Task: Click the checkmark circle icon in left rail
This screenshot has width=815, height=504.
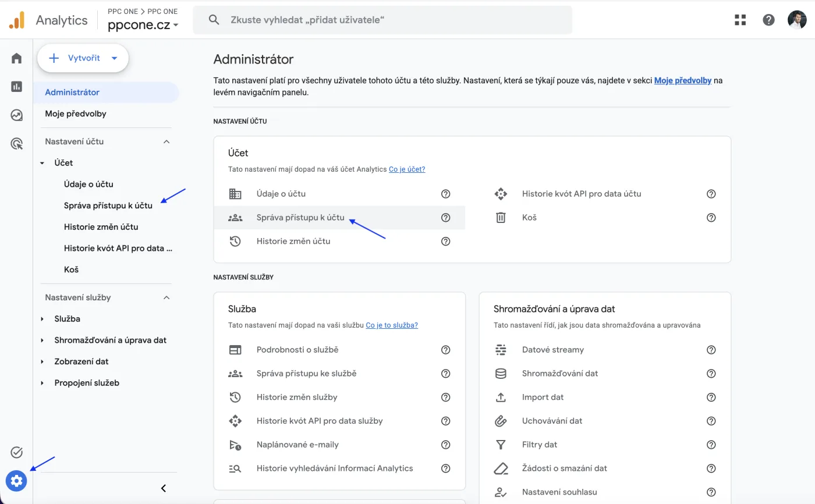Action: (x=16, y=452)
